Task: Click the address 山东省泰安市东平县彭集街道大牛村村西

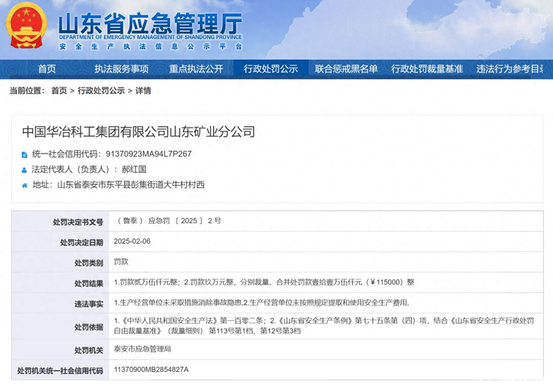Action: coord(131,184)
